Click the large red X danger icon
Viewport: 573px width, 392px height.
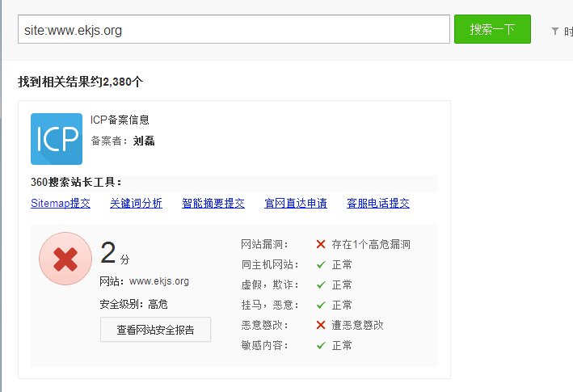coord(65,259)
